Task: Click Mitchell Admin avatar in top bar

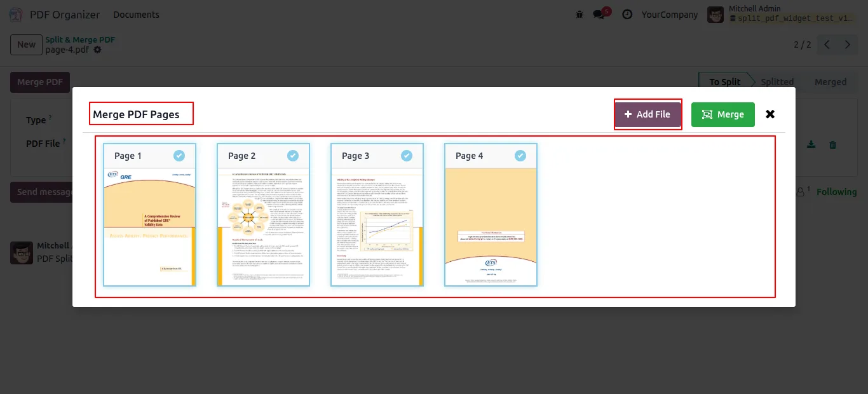Action: [715, 14]
